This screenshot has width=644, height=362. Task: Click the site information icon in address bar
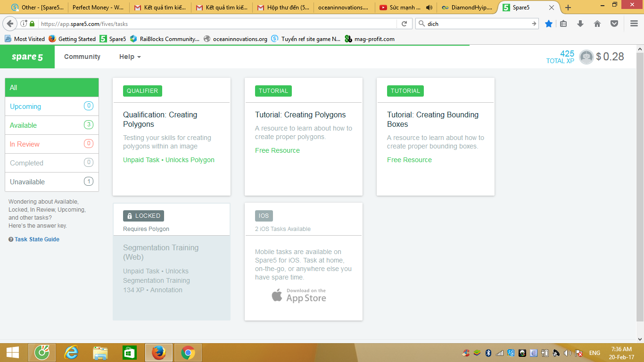[24, 24]
